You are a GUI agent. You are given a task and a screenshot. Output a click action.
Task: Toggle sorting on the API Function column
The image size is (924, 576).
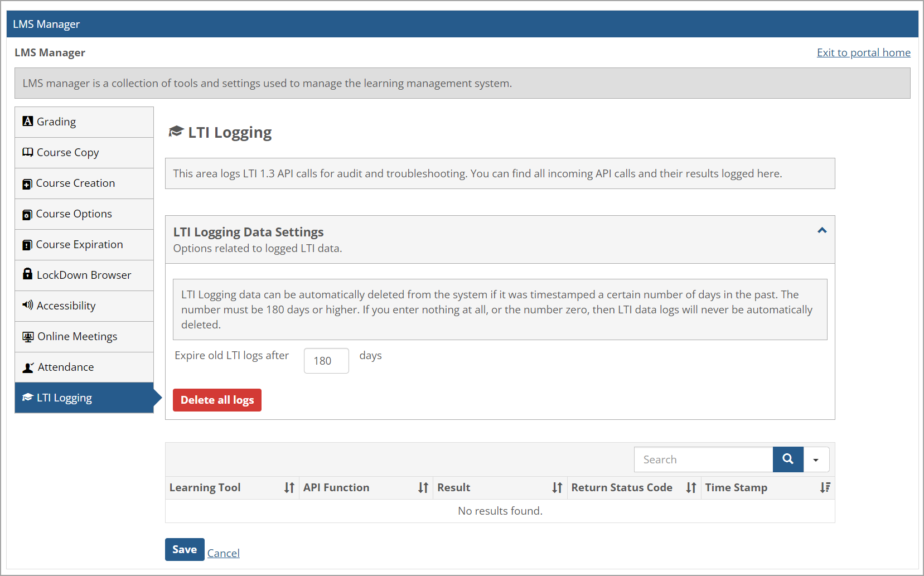coord(423,487)
